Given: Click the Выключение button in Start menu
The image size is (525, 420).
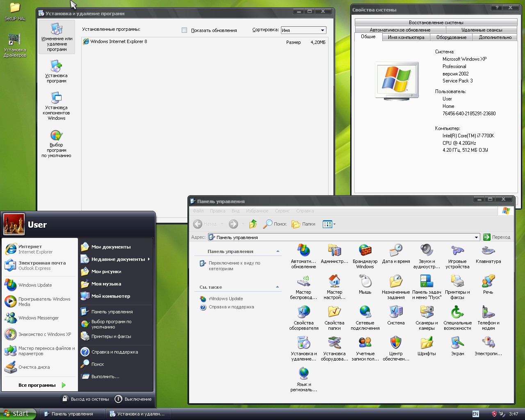Looking at the screenshot, I should (133, 399).
